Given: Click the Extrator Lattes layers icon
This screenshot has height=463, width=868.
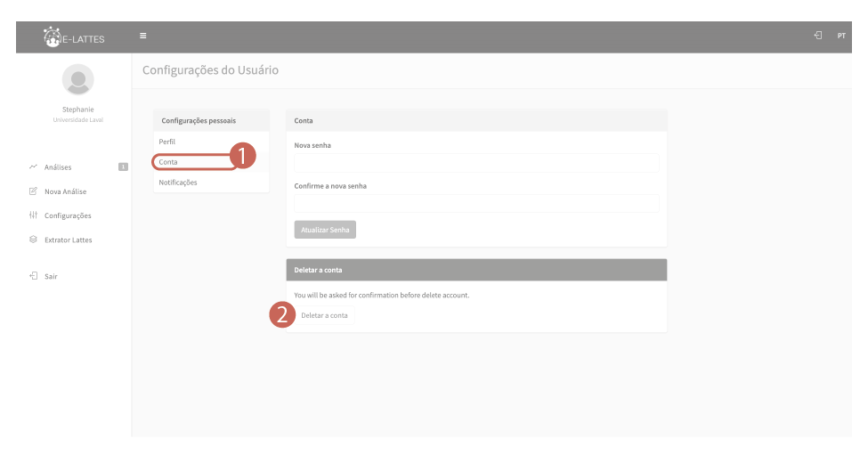Looking at the screenshot, I should pyautogui.click(x=33, y=240).
